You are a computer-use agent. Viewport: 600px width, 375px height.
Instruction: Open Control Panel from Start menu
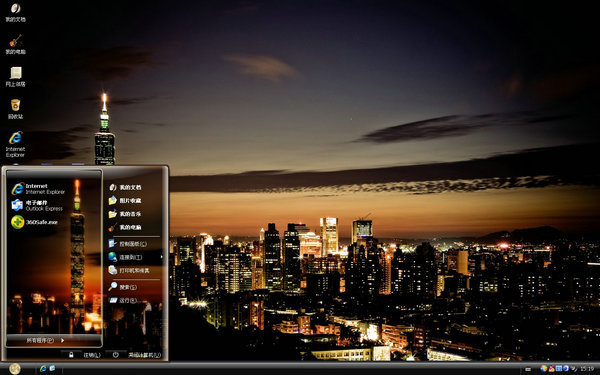pyautogui.click(x=128, y=244)
